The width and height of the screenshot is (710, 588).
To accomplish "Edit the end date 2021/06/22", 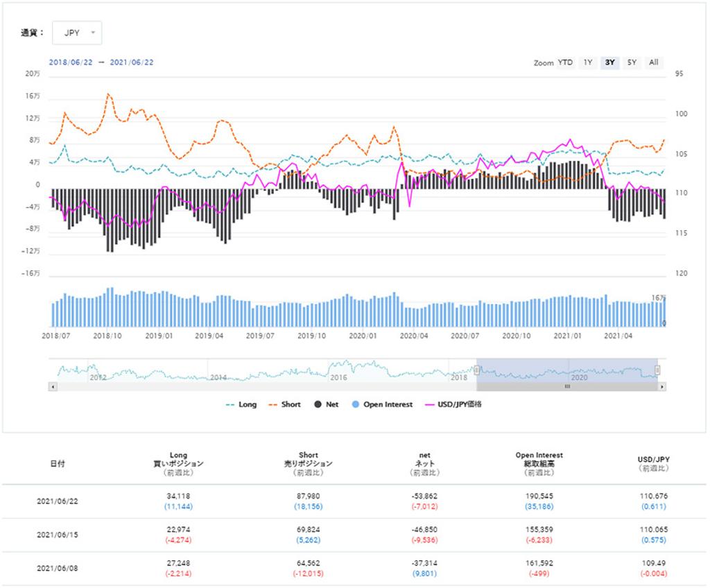I will pos(132,62).
